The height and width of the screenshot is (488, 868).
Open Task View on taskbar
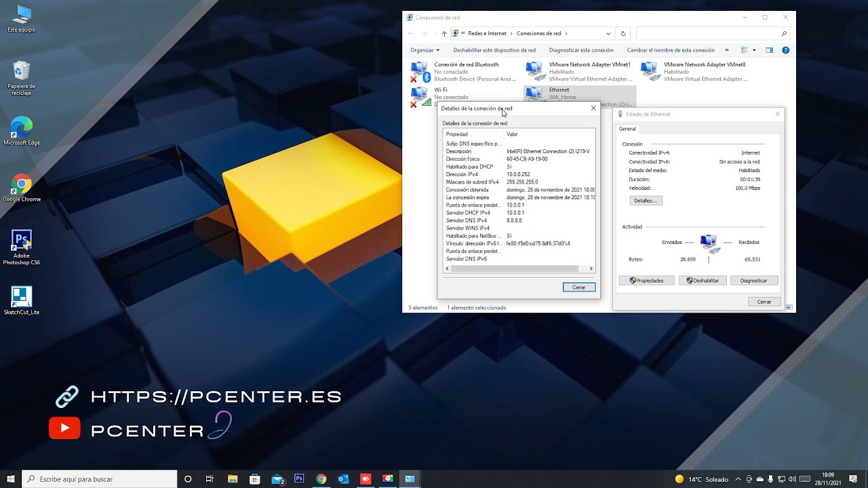[x=210, y=479]
